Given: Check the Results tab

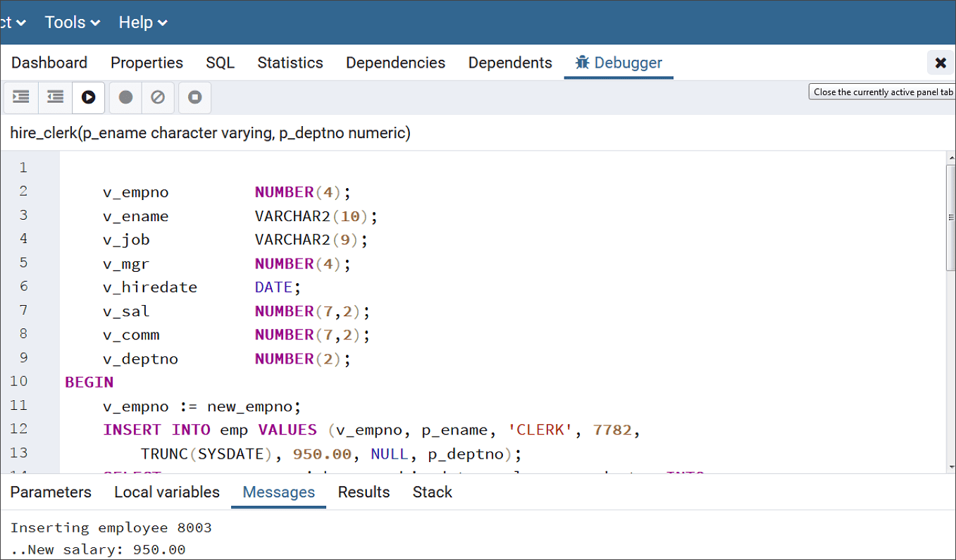Looking at the screenshot, I should (x=364, y=492).
